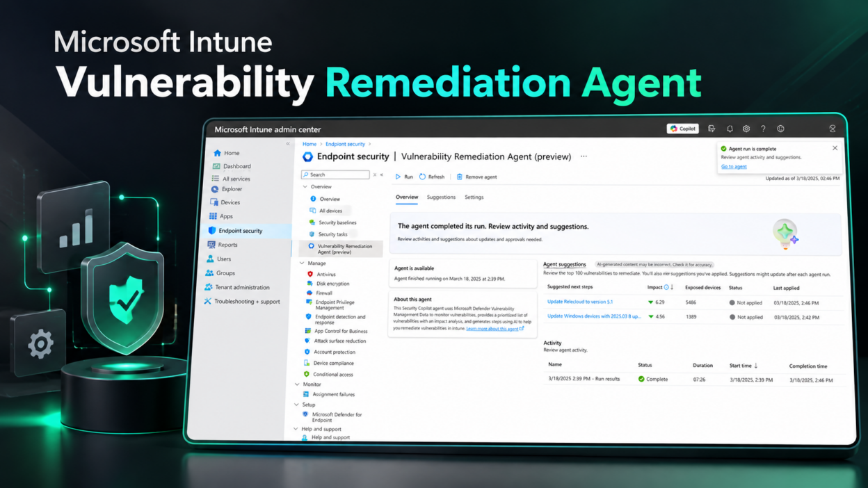Viewport: 868px width, 488px height.
Task: Open App Control for Business
Action: tap(336, 332)
